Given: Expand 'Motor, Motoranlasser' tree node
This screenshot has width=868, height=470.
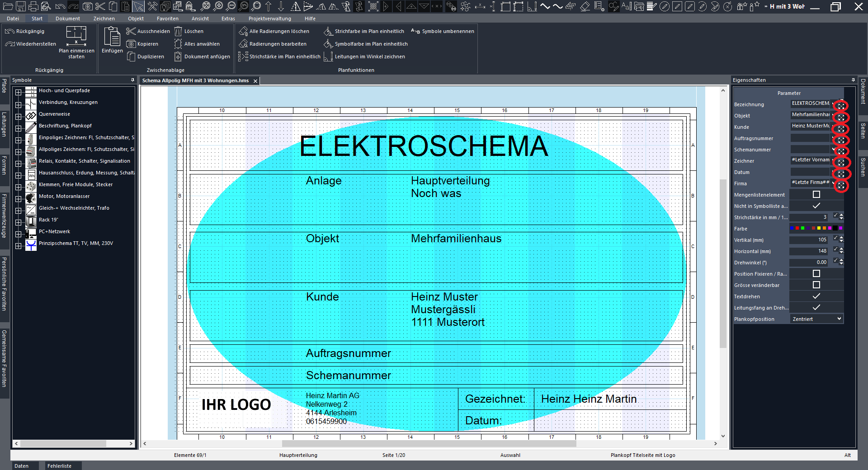Looking at the screenshot, I should pos(19,198).
